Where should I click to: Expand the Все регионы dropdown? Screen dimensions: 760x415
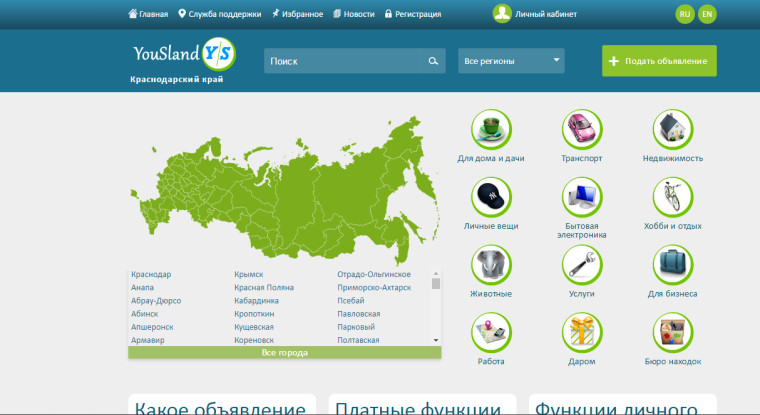click(x=511, y=61)
